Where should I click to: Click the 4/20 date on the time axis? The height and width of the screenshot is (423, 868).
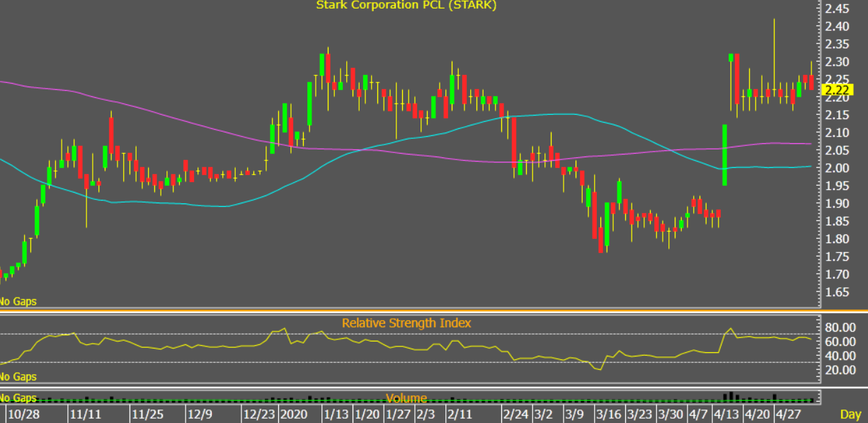[757, 414]
